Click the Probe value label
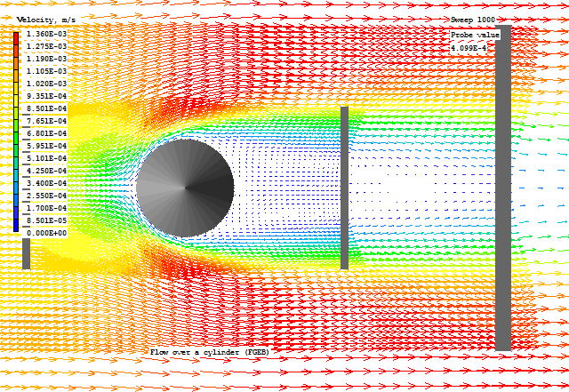 tap(475, 35)
